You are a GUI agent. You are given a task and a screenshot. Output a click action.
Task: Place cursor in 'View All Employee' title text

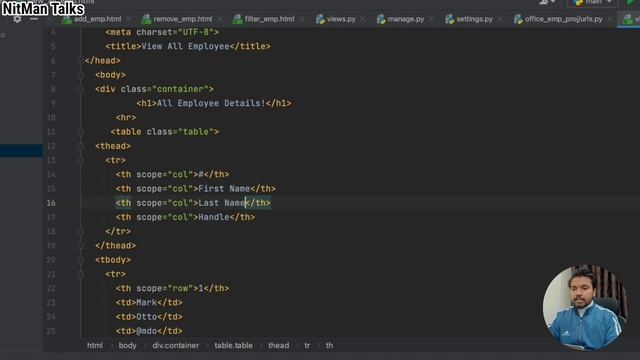click(x=185, y=47)
